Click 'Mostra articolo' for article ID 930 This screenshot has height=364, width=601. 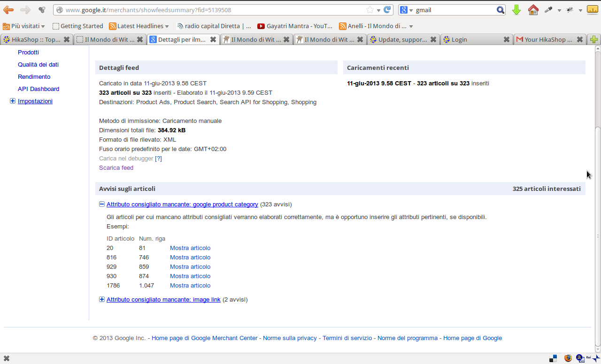click(x=190, y=276)
